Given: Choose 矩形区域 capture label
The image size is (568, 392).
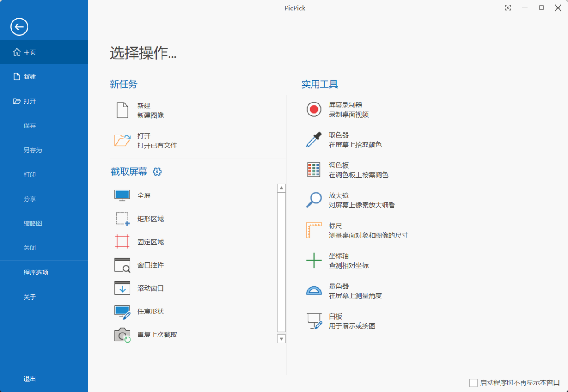Looking at the screenshot, I should pos(150,219).
